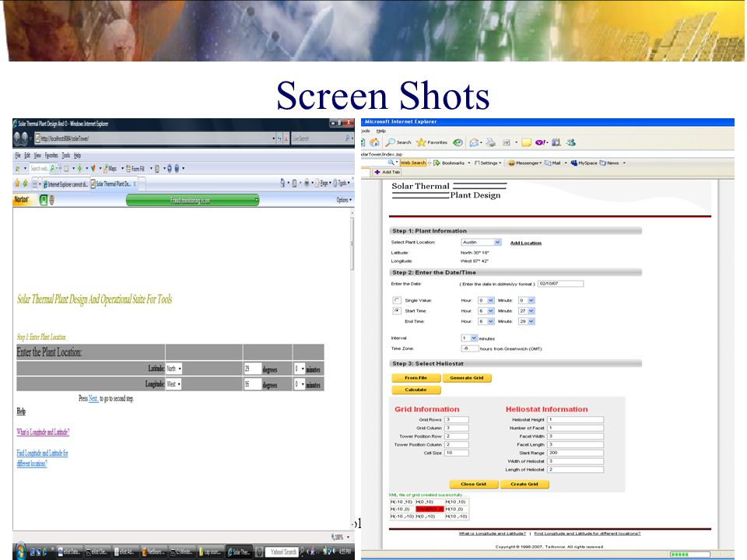Viewport: 747px width, 560px height.
Task: Click the Stop (red X) icon in the left browser
Action: (x=286, y=138)
